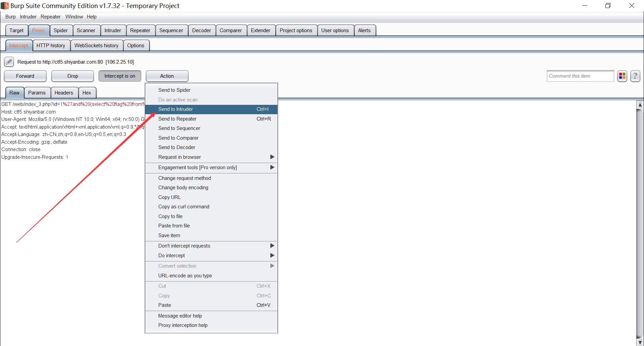Click Save item entry
Viewport: 644px width, 346px height.
[x=211, y=235]
